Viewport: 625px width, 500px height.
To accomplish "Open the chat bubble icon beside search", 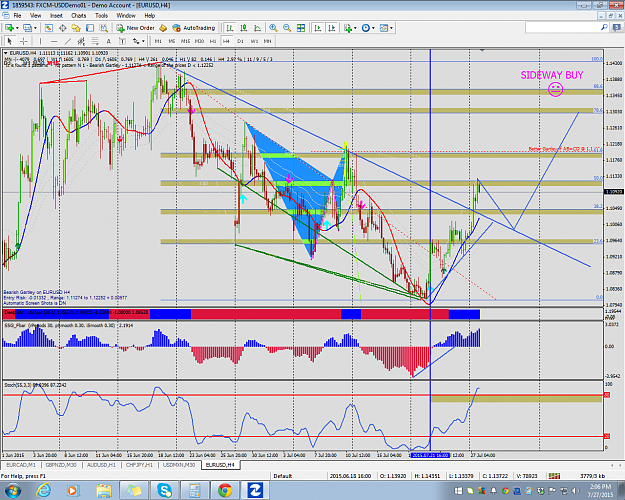I will [617, 28].
